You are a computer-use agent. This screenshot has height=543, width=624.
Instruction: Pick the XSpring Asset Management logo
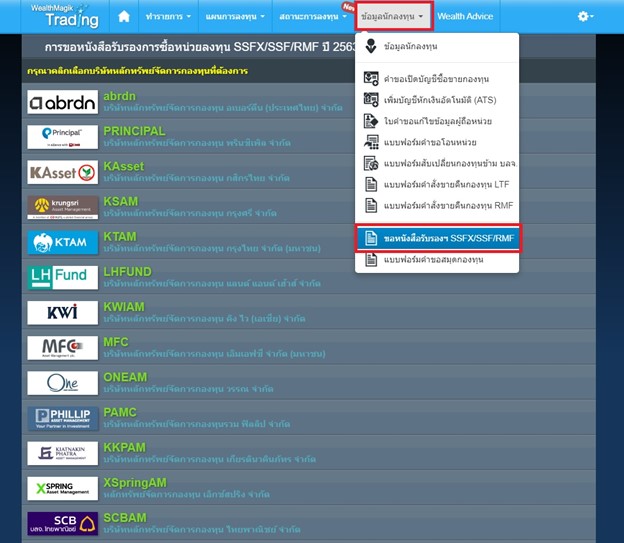(62, 488)
